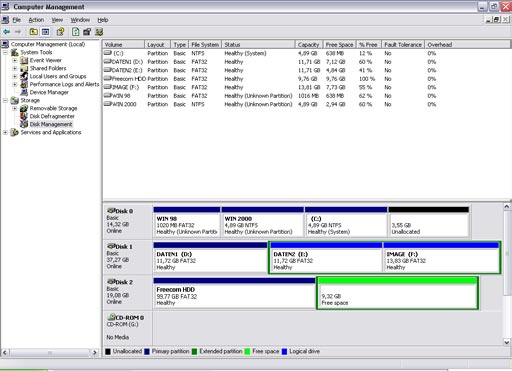Click the Back arrow toolbar icon
The height and width of the screenshot is (371, 512).
[x=7, y=32]
